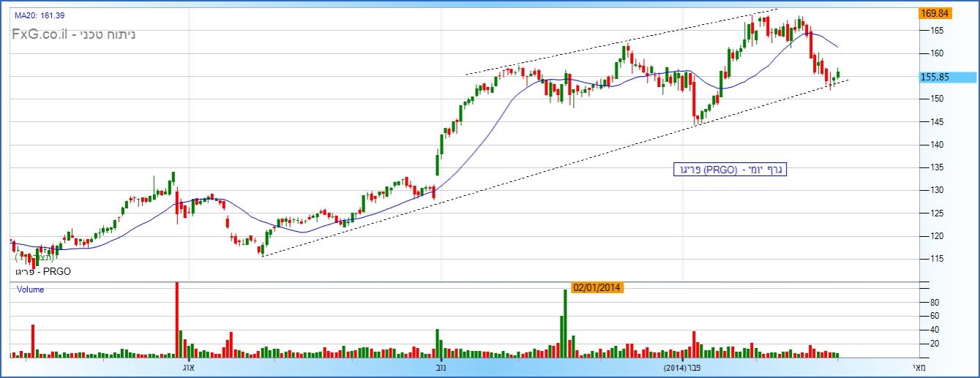The height and width of the screenshot is (378, 980).
Task: Click the Volume panel label
Action: [31, 290]
